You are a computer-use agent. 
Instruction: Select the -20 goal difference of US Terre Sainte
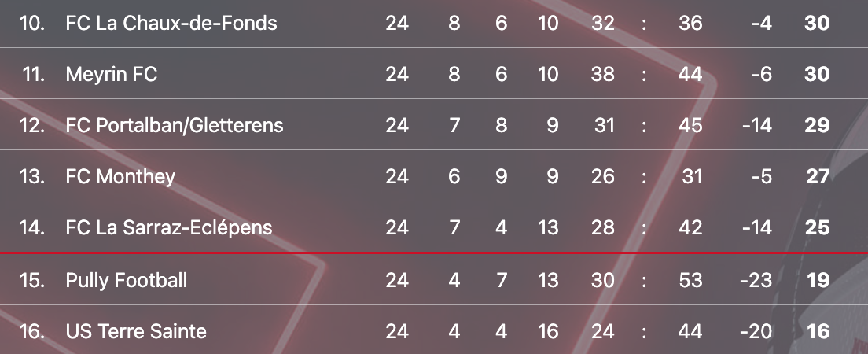pyautogui.click(x=756, y=331)
